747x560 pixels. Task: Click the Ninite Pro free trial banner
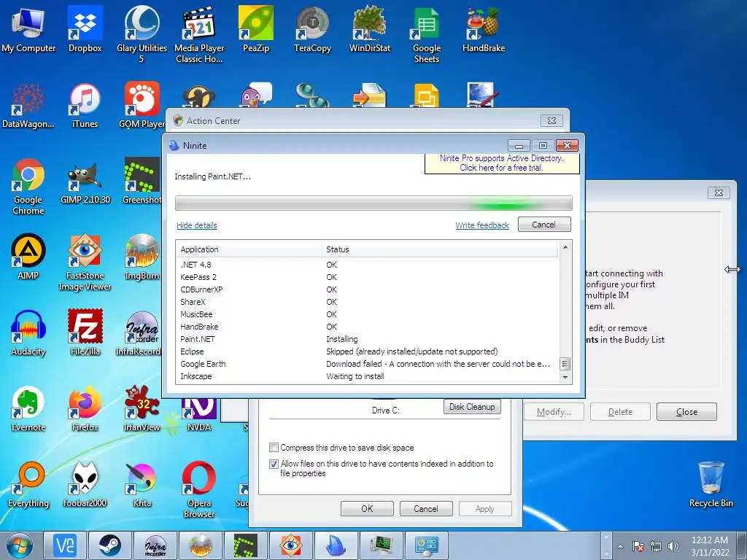[502, 163]
